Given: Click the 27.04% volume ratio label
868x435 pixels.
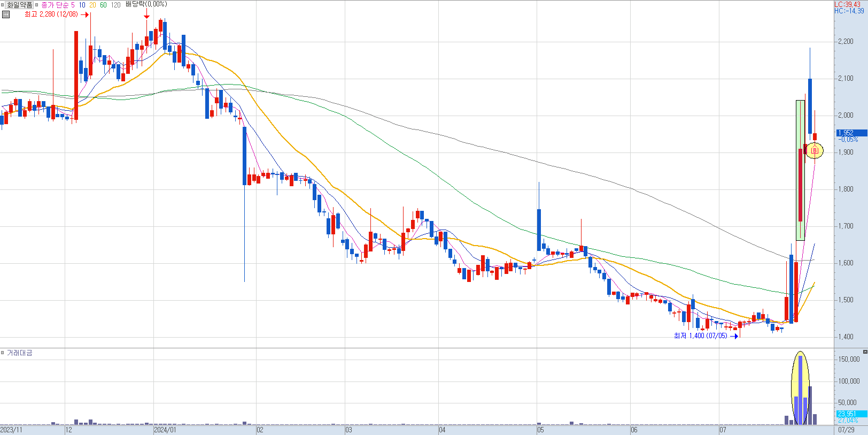Looking at the screenshot, I should click(848, 421).
